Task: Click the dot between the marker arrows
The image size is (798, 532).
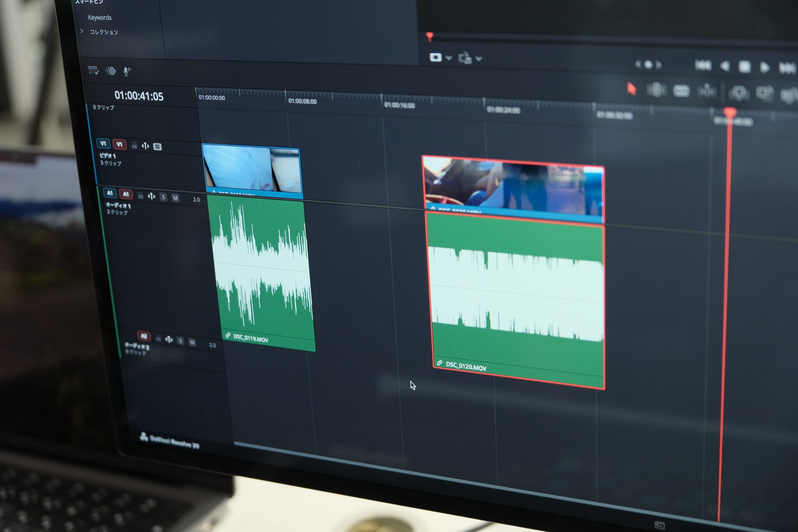Action: point(648,64)
